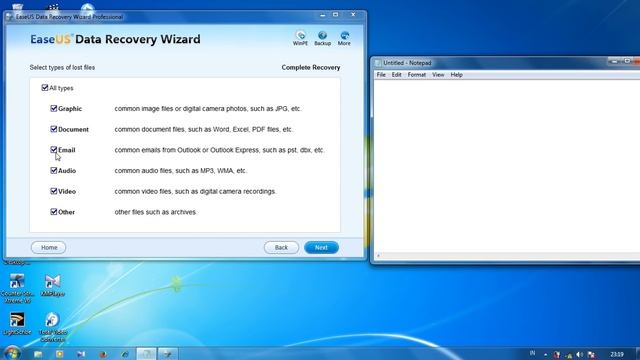Uncheck the Video file type checkbox
Screen dimensions: 640x360
[53, 191]
